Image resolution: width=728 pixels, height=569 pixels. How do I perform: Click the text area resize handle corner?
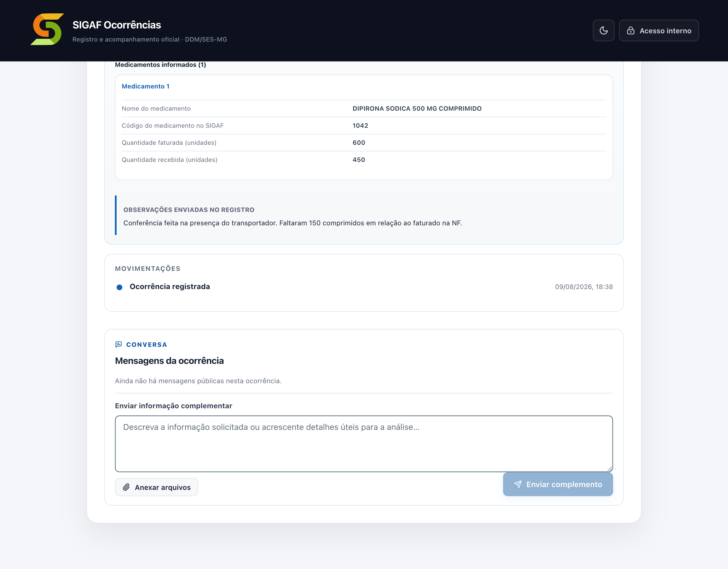609,469
